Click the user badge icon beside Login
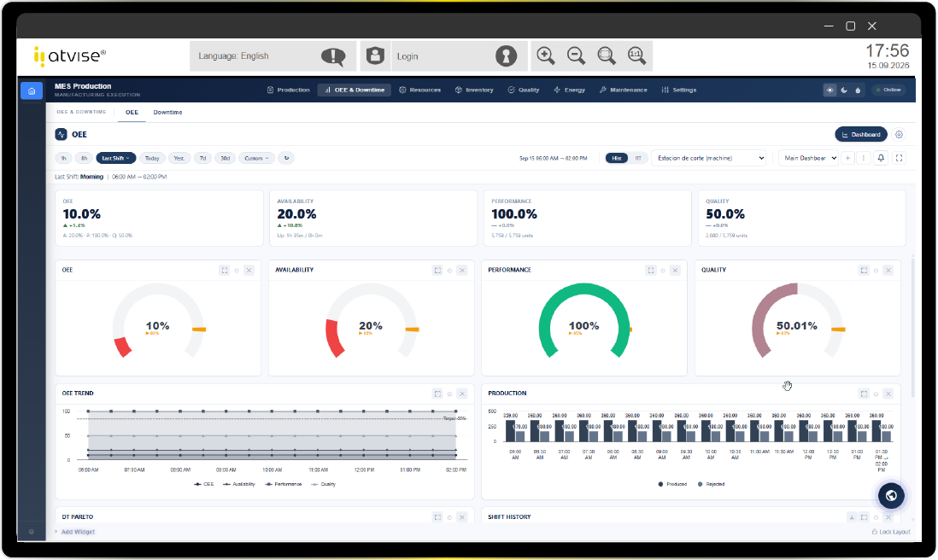 [375, 55]
